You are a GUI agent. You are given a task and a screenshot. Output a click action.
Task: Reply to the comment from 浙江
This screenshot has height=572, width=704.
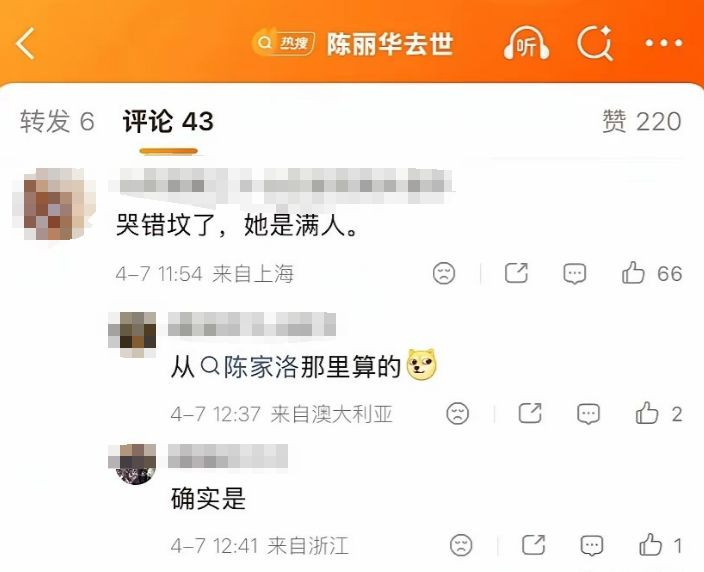pos(592,546)
